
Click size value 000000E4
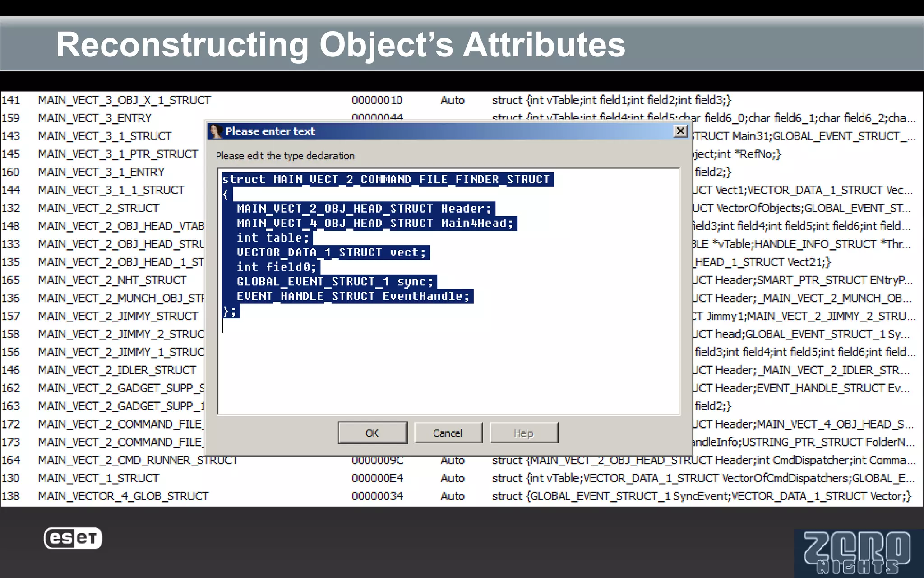coord(377,478)
